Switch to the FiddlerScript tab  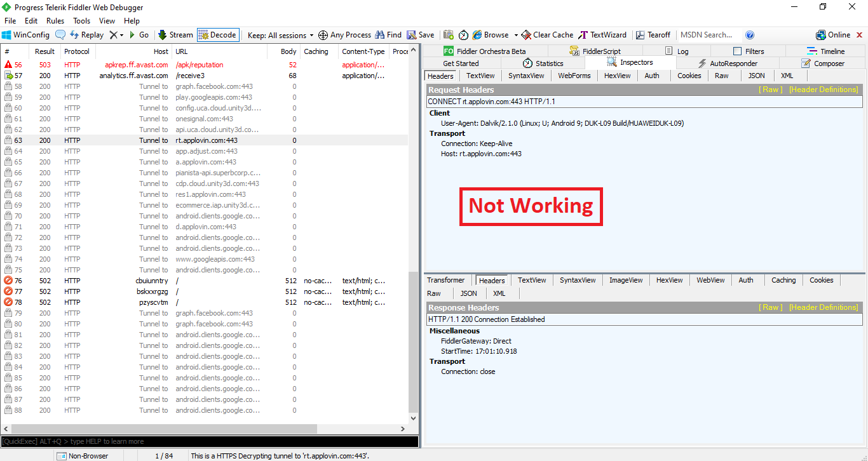point(595,51)
